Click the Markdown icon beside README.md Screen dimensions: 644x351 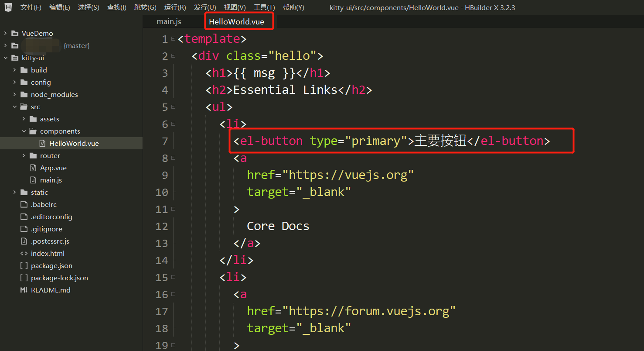pyautogui.click(x=24, y=290)
